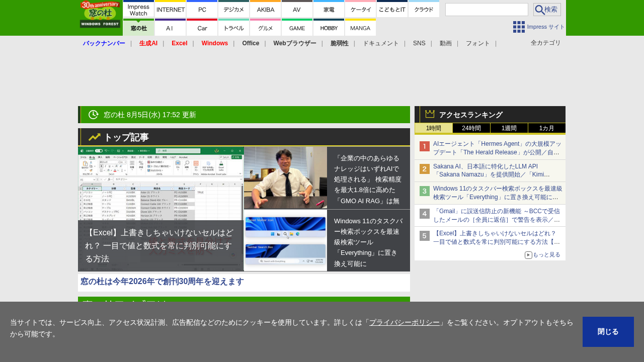Open the デジカメ tab
The width and height of the screenshot is (644, 362).
[234, 9]
